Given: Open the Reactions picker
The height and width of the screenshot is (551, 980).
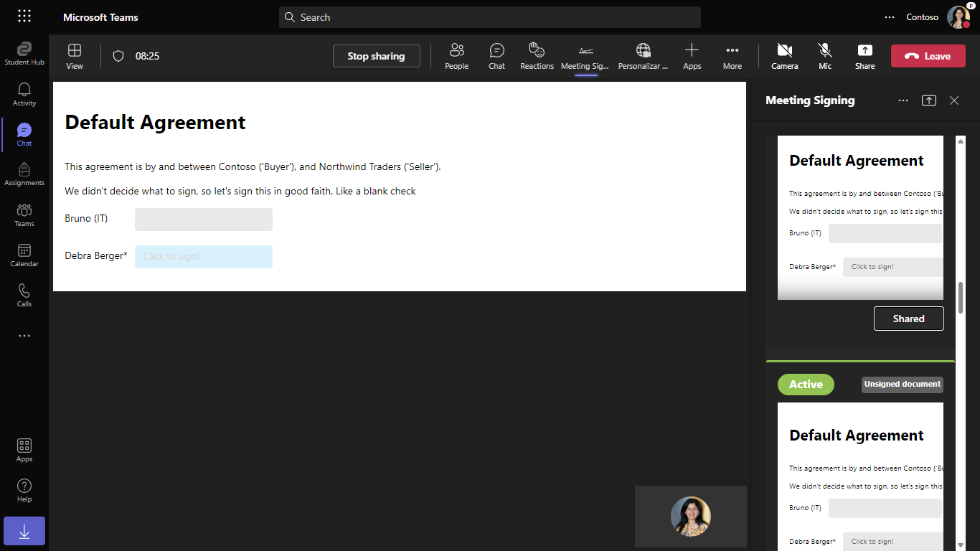Looking at the screenshot, I should (x=537, y=55).
